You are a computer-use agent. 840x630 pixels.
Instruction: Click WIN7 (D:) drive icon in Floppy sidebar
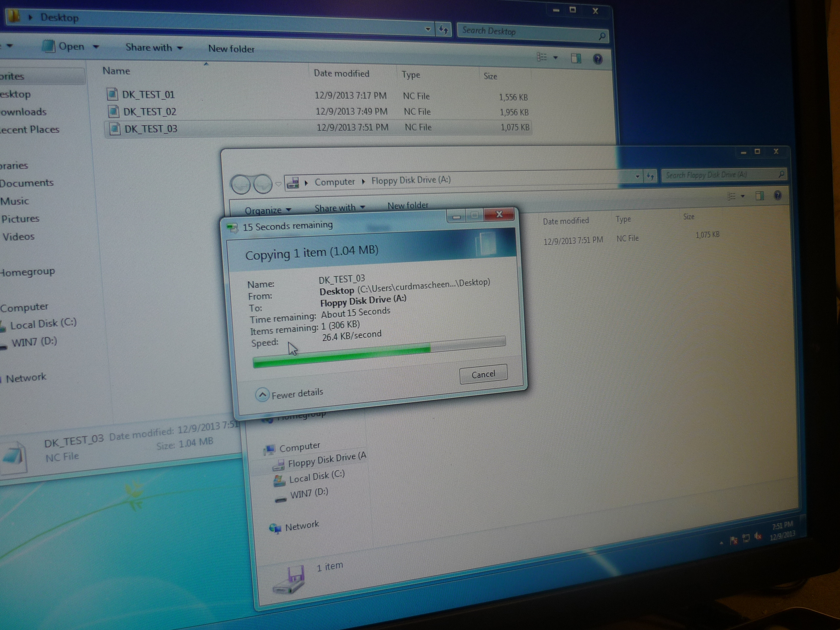tap(280, 500)
